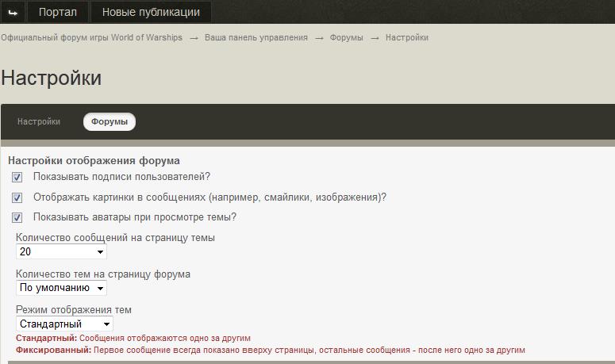The width and height of the screenshot is (615, 364).
Task: Open the Стандартный topic display mode dropdown
Action: [x=64, y=324]
